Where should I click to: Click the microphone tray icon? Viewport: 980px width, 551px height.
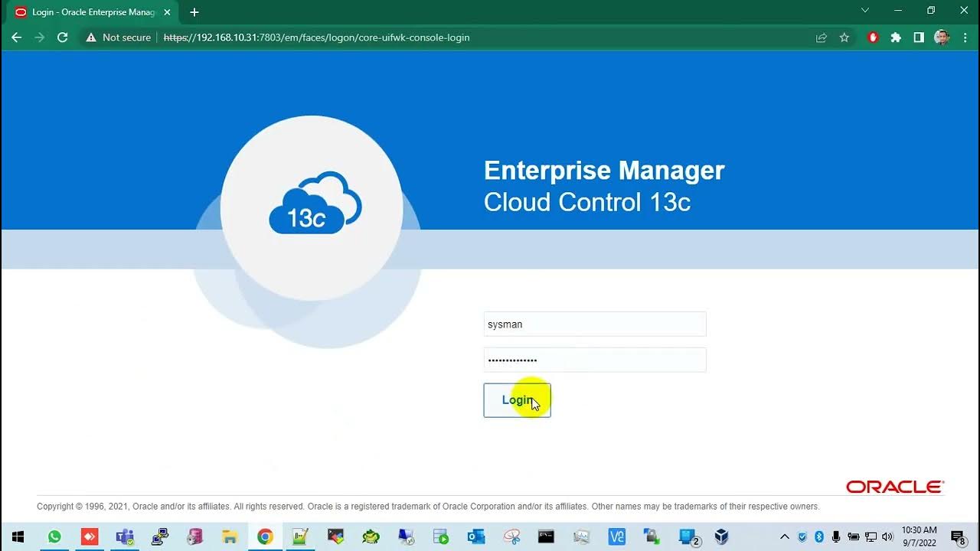836,537
